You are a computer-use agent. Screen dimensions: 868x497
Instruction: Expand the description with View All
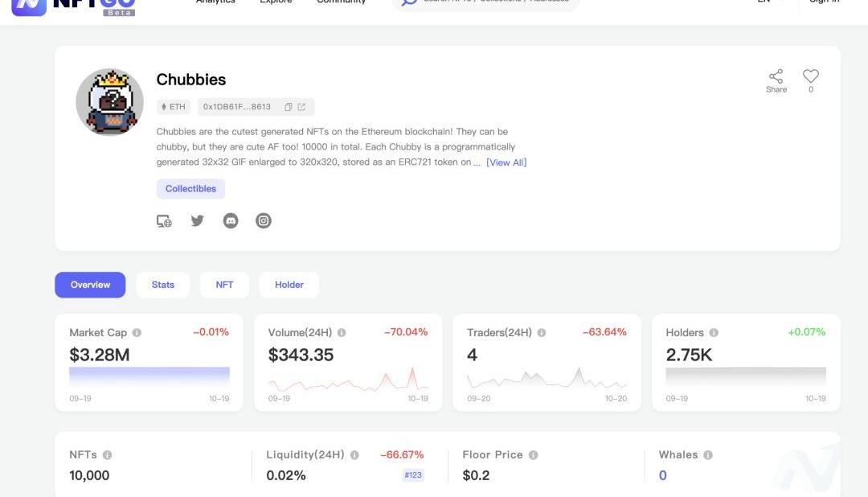(506, 162)
